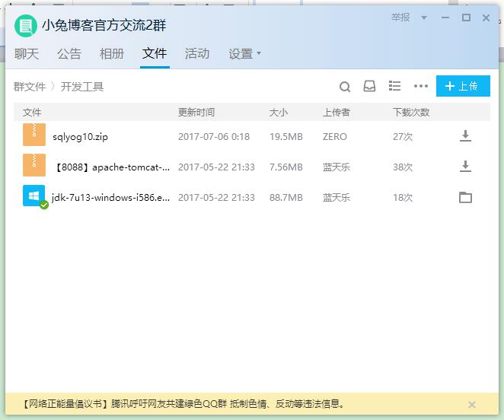Select the jdk-7u13-windows-i586 file name
This screenshot has width=504, height=420.
pos(110,197)
